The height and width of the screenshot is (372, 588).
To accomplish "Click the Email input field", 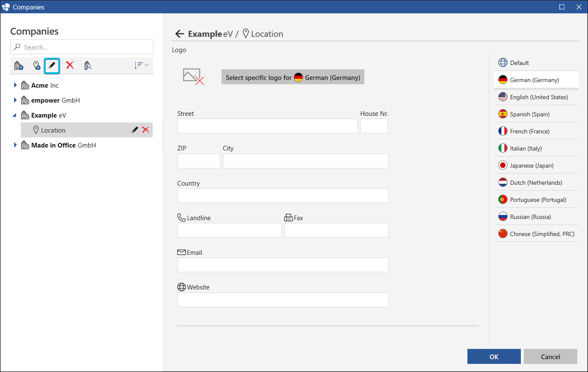I will click(x=283, y=265).
